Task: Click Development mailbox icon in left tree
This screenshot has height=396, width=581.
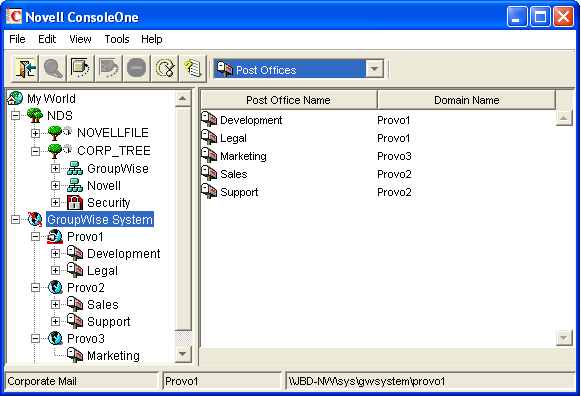Action: [x=75, y=253]
